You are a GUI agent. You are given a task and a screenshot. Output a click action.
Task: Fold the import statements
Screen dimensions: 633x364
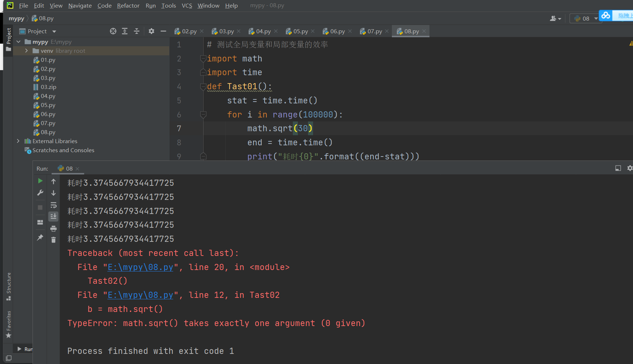203,59
